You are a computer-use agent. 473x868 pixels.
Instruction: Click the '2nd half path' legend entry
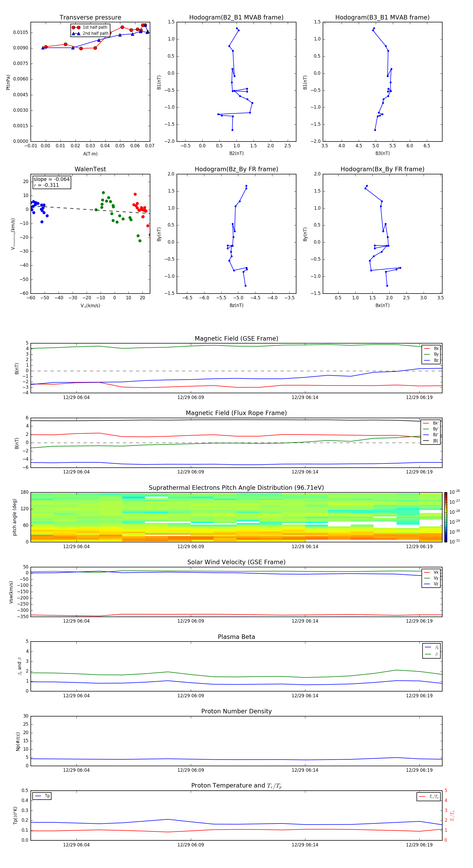coord(90,33)
